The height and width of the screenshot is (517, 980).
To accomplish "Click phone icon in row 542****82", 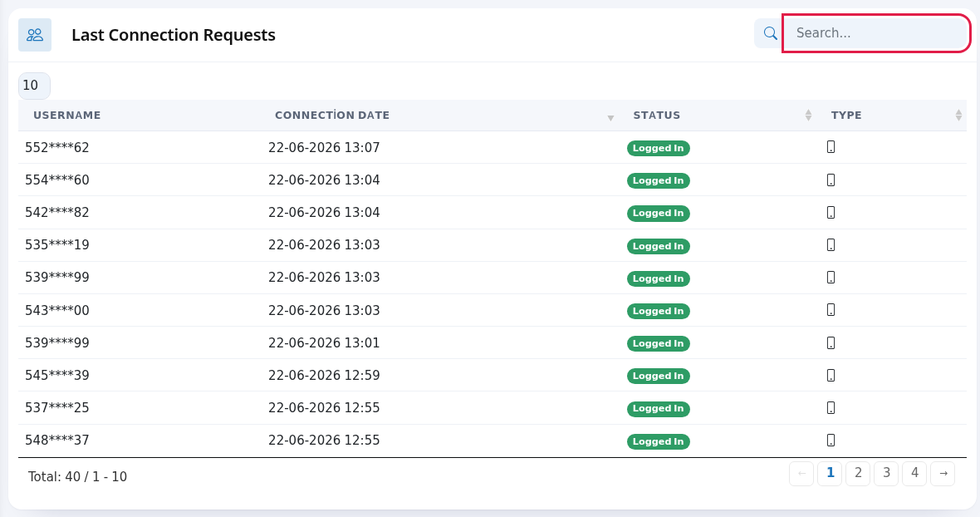I will (831, 213).
